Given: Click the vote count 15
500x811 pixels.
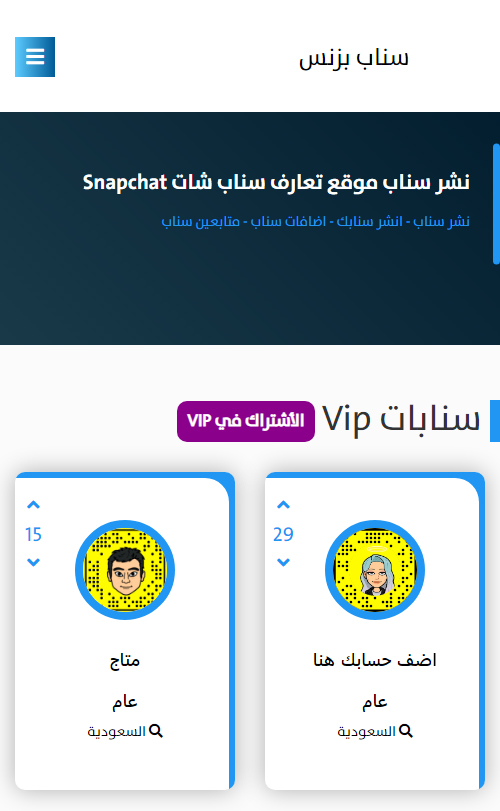Looking at the screenshot, I should 33,534.
